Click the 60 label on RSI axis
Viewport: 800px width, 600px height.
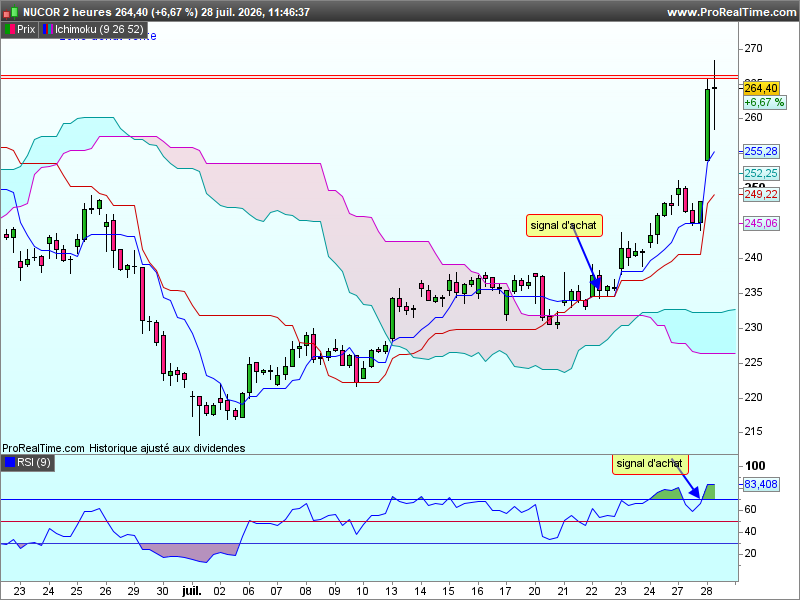750,509
